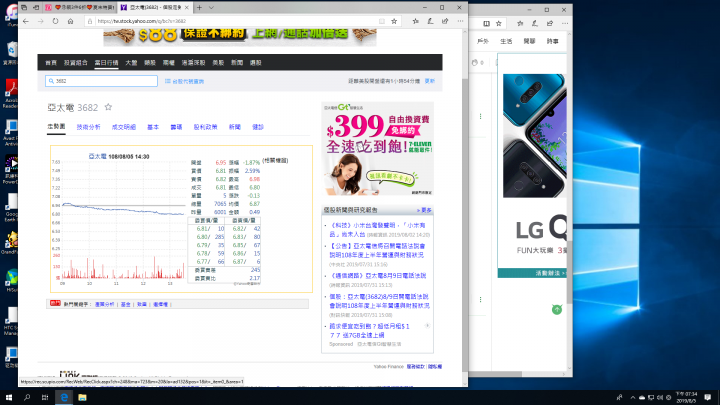Show hidden system tray icons
Viewport: 720px width, 405px height.
coord(633,397)
